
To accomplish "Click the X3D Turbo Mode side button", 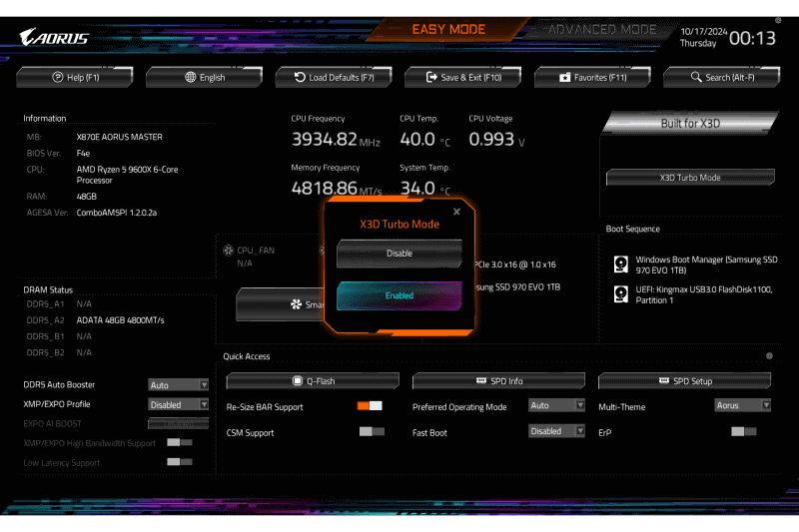I will point(690,177).
